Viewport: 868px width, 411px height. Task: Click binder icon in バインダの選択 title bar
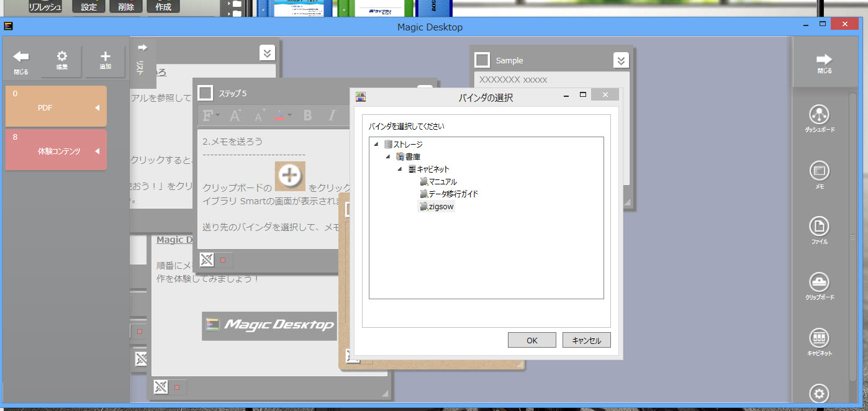tap(361, 97)
